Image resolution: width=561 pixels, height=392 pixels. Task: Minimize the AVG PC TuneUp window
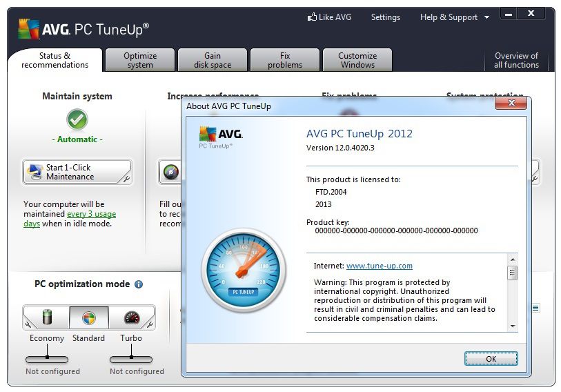pos(509,14)
